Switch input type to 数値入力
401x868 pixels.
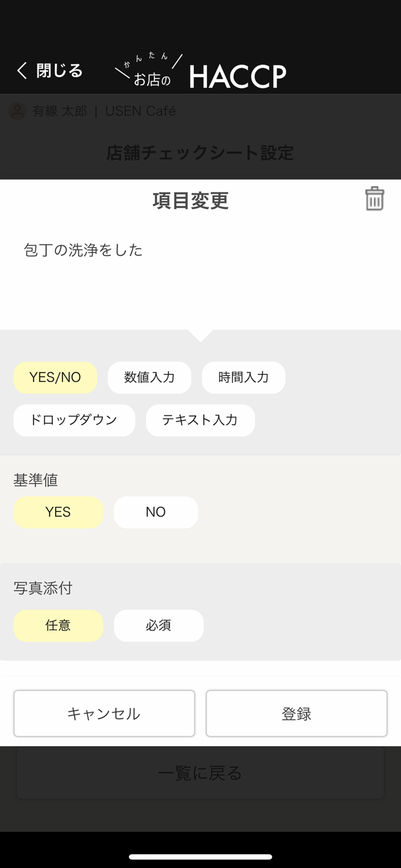[x=149, y=377]
